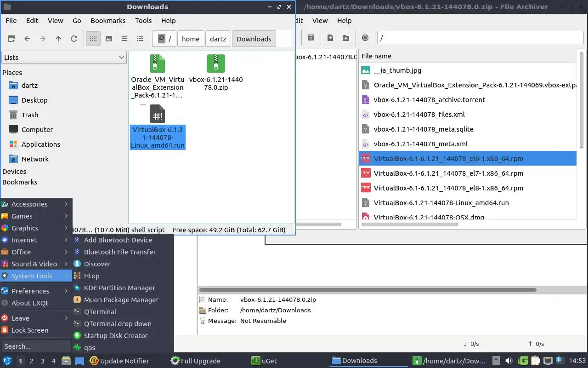Image resolution: width=588 pixels, height=368 pixels.
Task: Click the 'Downloads' path breadcrumb
Action: click(254, 39)
